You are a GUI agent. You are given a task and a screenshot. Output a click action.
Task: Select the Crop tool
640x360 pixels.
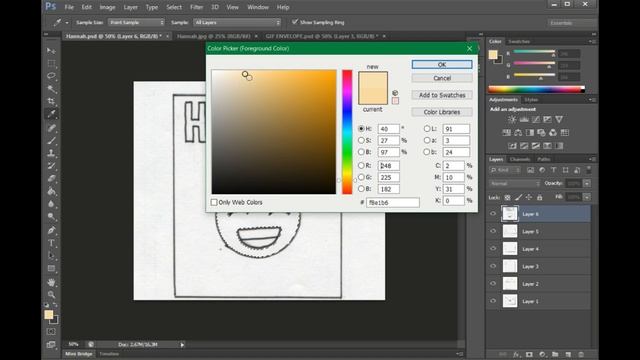click(51, 101)
